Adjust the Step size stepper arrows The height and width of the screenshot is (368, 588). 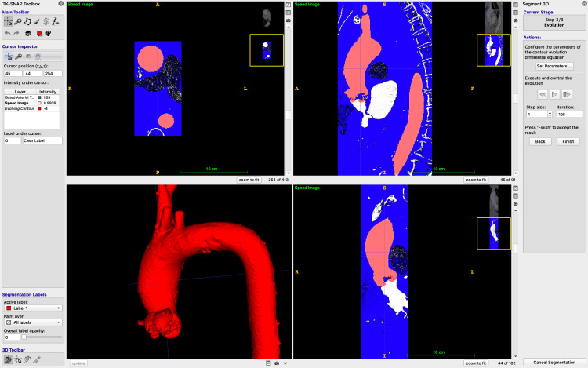(x=550, y=114)
